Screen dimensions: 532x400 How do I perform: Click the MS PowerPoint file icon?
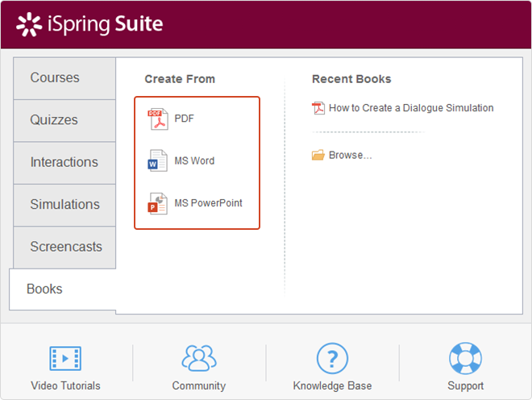tap(158, 203)
